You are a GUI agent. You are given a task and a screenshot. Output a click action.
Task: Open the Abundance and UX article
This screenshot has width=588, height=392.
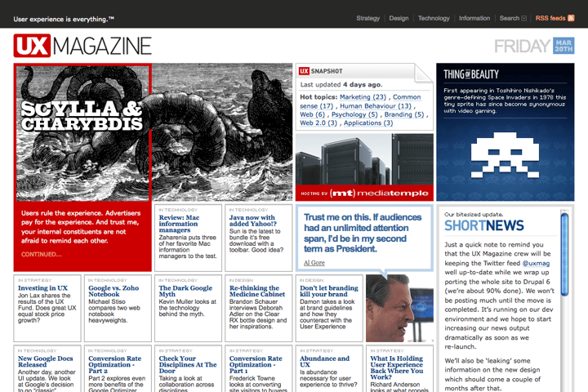[324, 362]
